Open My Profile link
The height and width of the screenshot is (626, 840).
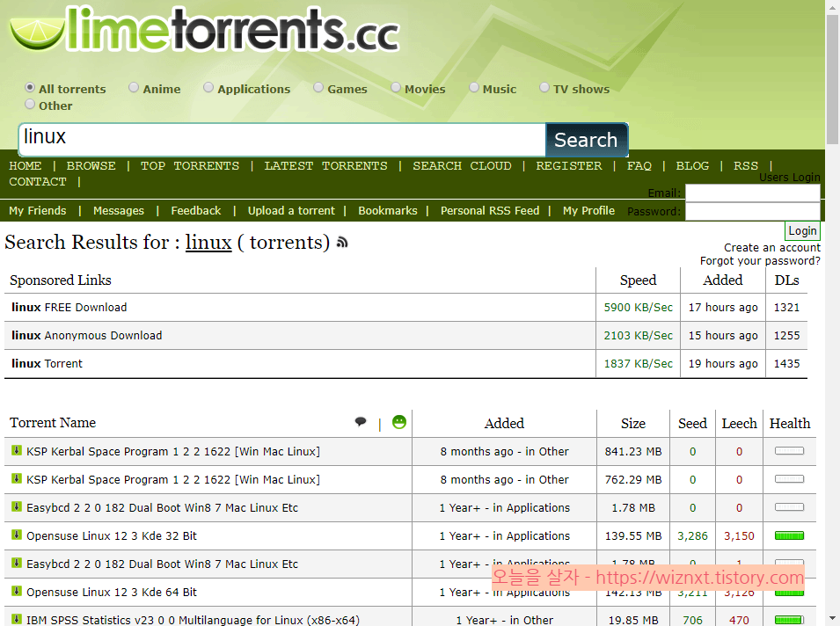click(588, 210)
